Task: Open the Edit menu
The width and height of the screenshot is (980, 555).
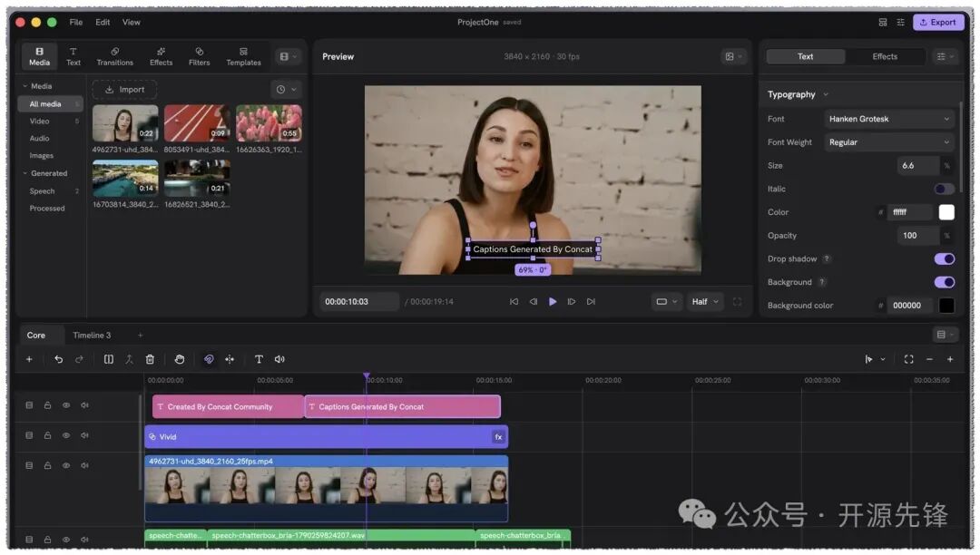Action: [x=103, y=23]
